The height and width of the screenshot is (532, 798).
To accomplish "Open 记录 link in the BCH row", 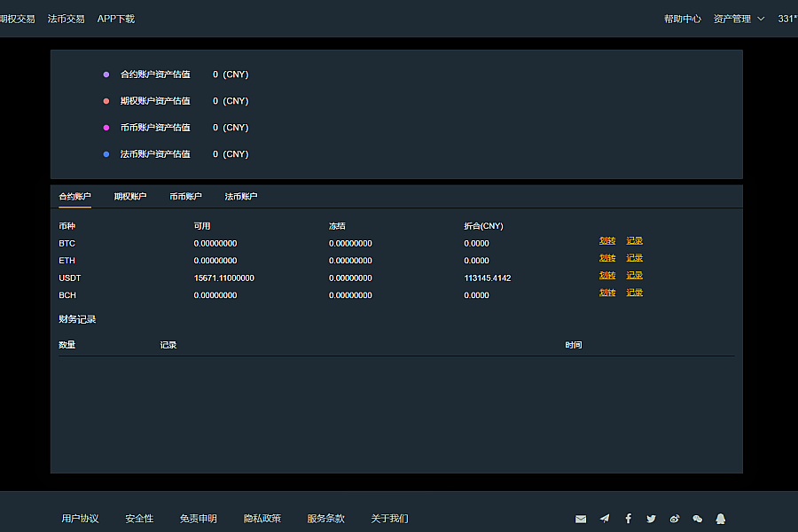I will pos(635,293).
